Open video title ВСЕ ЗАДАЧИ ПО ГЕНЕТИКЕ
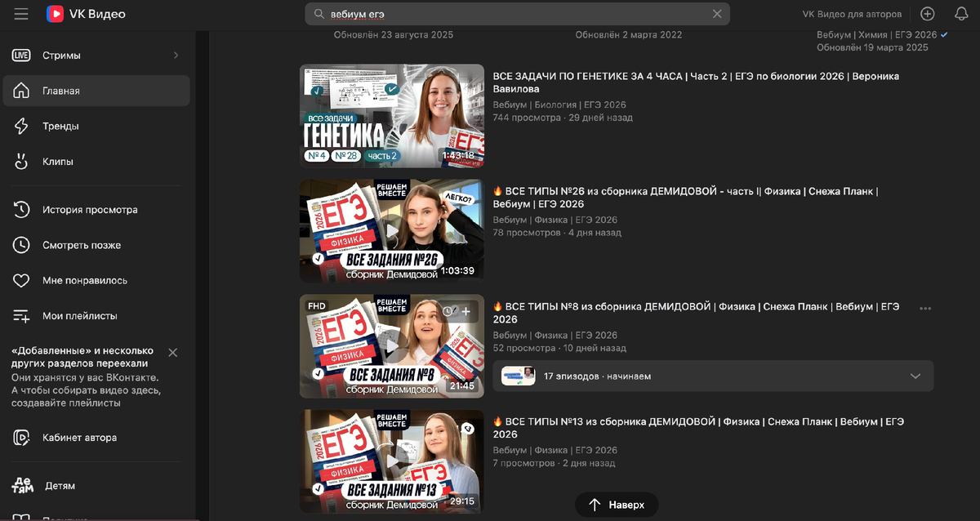The height and width of the screenshot is (521, 980). (x=696, y=82)
